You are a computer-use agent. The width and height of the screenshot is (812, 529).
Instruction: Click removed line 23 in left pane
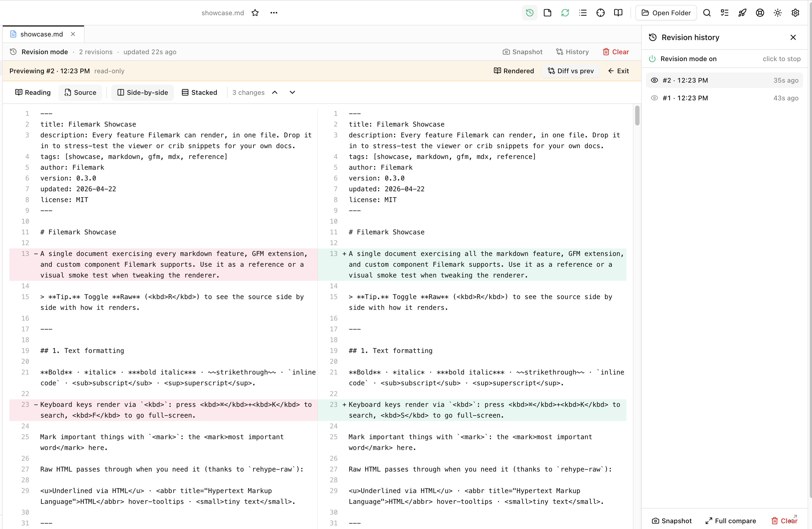[163, 410]
